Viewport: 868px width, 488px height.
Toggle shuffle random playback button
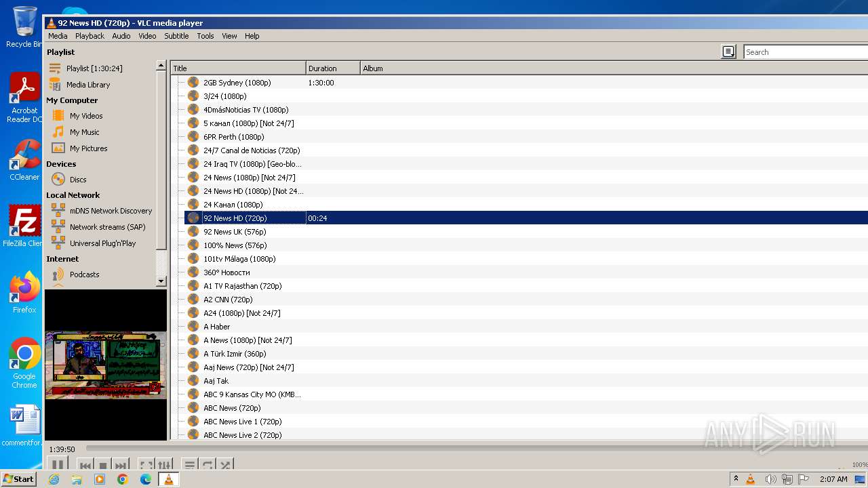click(x=226, y=465)
